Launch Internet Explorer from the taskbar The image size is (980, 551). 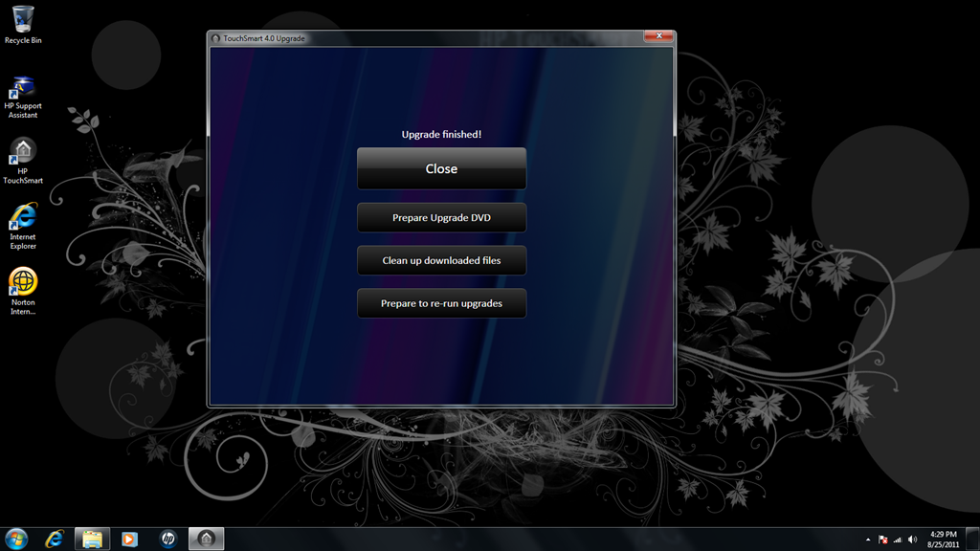55,539
